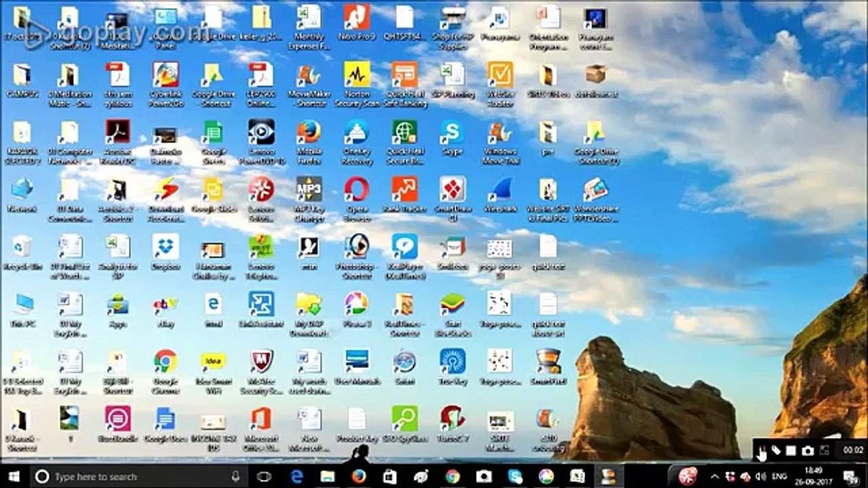This screenshot has width=868, height=488.
Task: Click the OneKey Recovery desktop icon
Action: tap(357, 142)
